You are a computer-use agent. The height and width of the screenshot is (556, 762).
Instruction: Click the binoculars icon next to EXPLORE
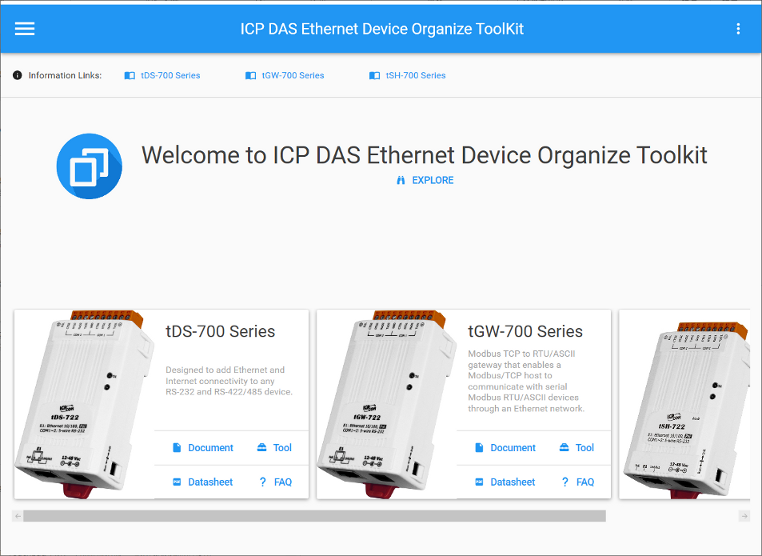tap(400, 180)
